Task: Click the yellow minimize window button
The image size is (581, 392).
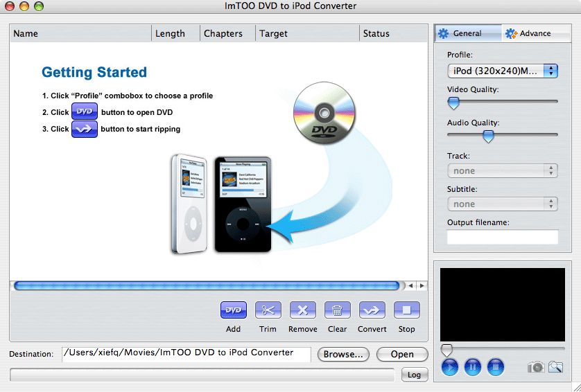Action: (x=24, y=6)
